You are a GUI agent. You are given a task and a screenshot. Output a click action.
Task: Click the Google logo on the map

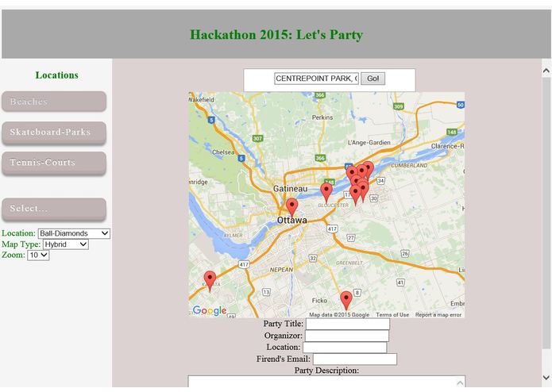(x=210, y=310)
